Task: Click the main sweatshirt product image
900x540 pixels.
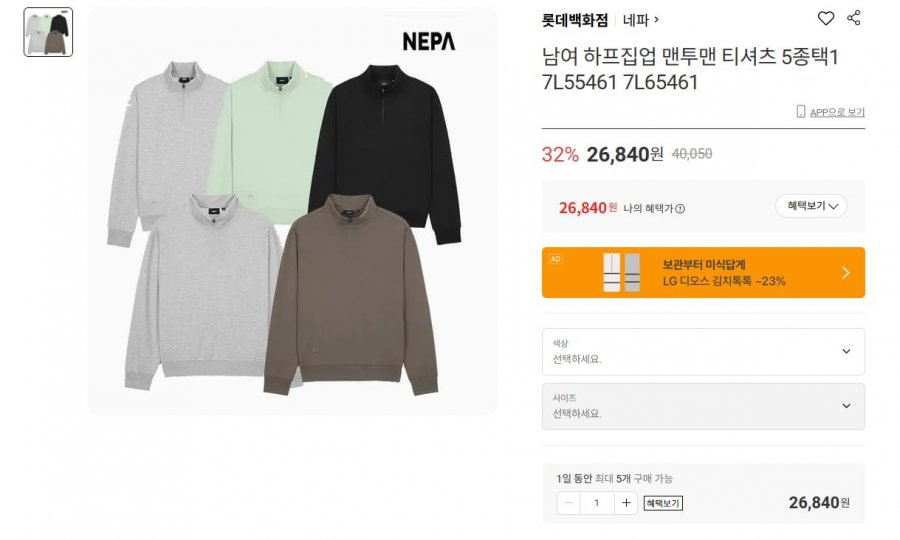Action: coord(292,211)
